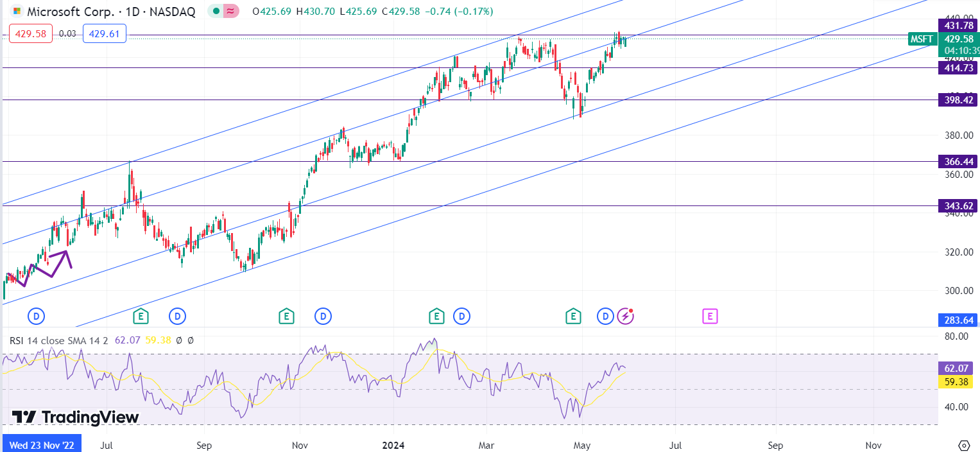Click the 2024 label on the time axis
The image size is (980, 452).
tap(394, 444)
